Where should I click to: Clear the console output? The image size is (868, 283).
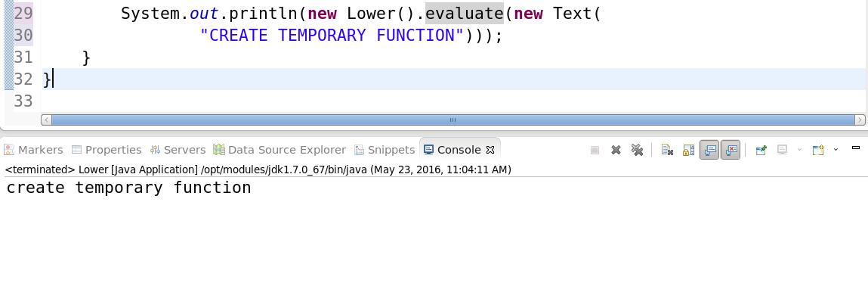coord(667,150)
